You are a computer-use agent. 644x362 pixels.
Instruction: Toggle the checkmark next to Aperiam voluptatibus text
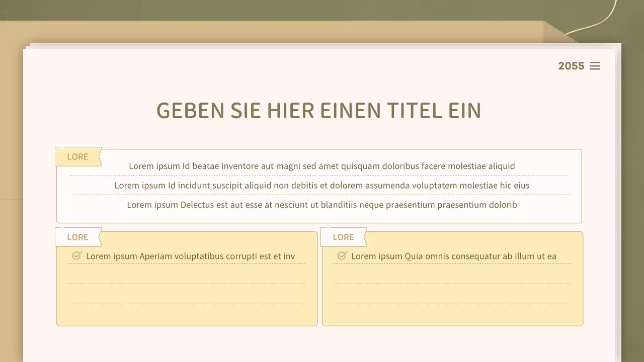[76, 255]
